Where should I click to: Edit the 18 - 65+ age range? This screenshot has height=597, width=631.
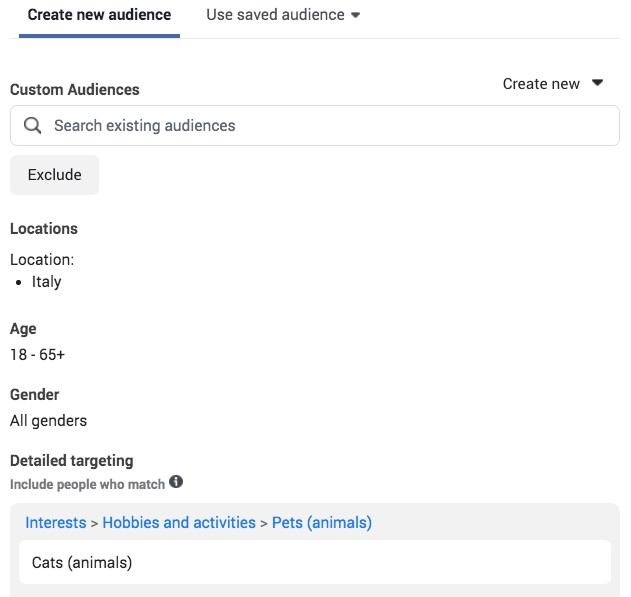point(37,355)
